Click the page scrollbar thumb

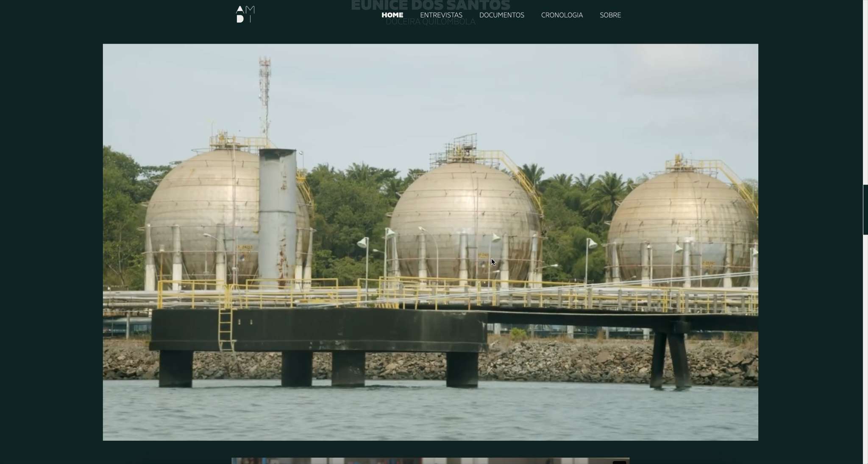pyautogui.click(x=865, y=210)
